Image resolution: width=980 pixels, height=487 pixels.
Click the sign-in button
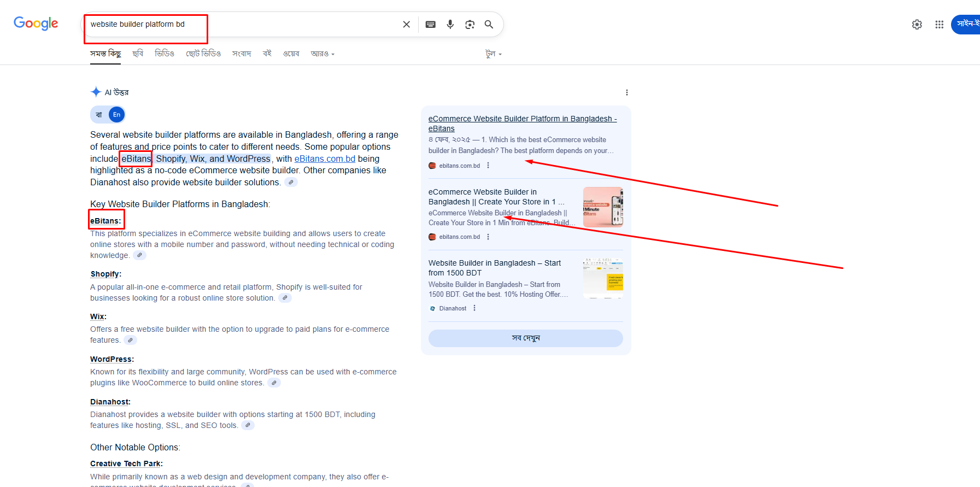966,25
